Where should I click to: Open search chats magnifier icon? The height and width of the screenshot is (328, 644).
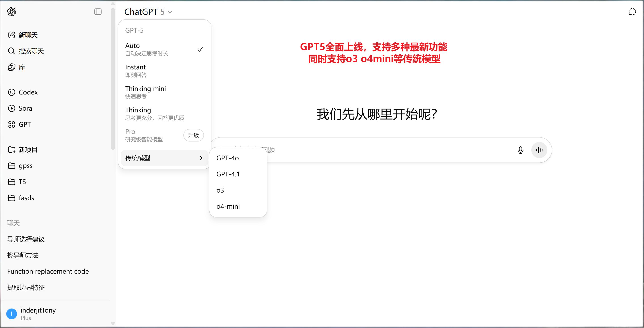click(x=11, y=51)
